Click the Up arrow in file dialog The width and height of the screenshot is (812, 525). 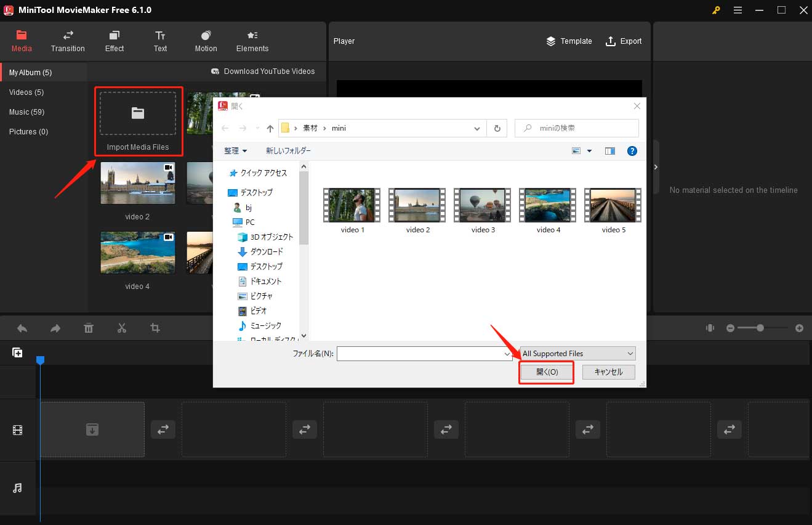pos(270,128)
